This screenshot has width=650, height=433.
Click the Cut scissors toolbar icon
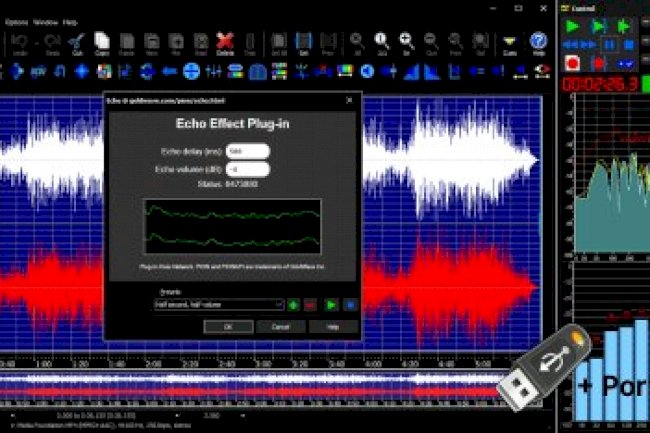click(x=76, y=43)
